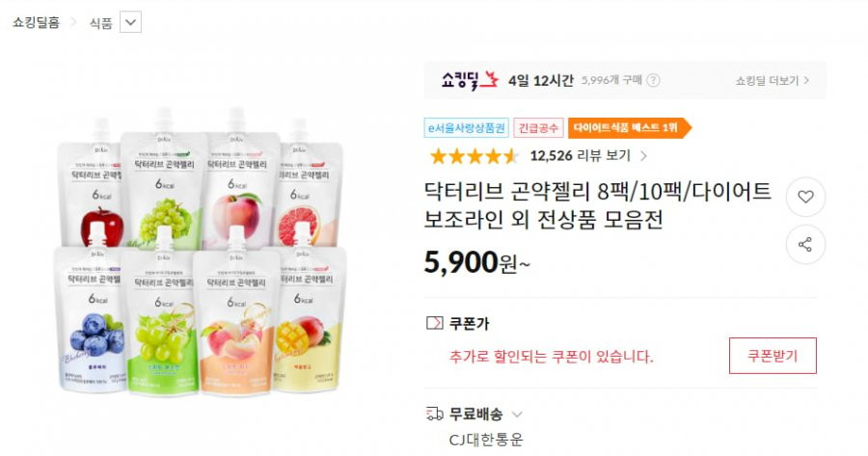Viewport: 868px width, 456px height.
Task: Click the star rating icons
Action: pos(475,156)
